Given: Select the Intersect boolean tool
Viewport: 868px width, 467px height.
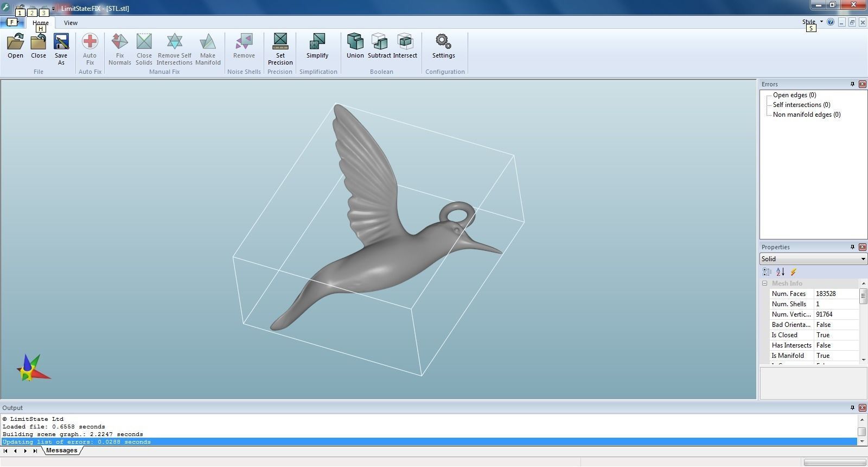Looking at the screenshot, I should pyautogui.click(x=405, y=46).
